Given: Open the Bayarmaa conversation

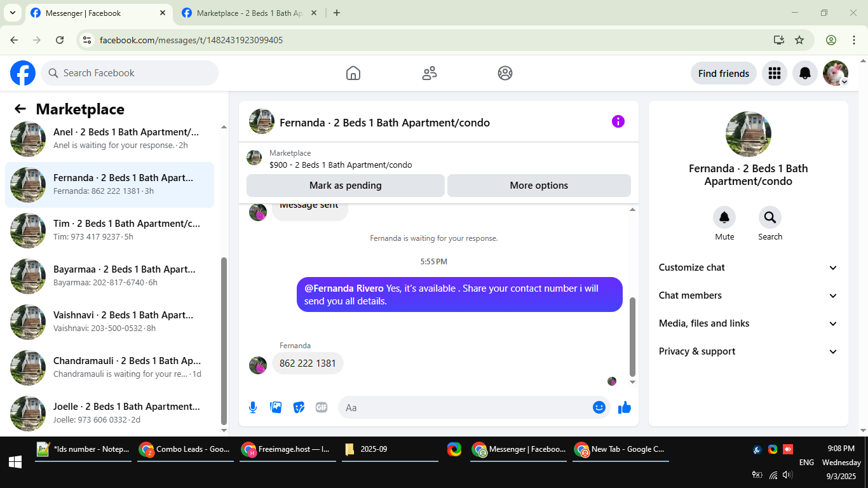Looking at the screenshot, I should (109, 276).
